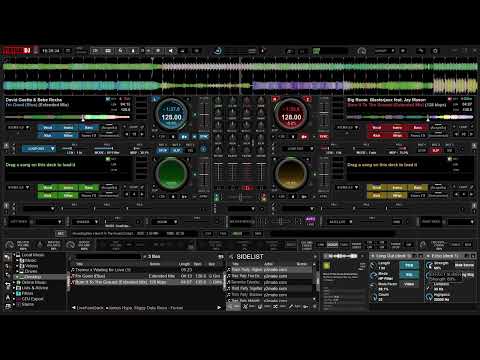Screen dimensions: 480x360
Task: Open the settings gear in the top bar
Action: pyautogui.click(x=435, y=51)
